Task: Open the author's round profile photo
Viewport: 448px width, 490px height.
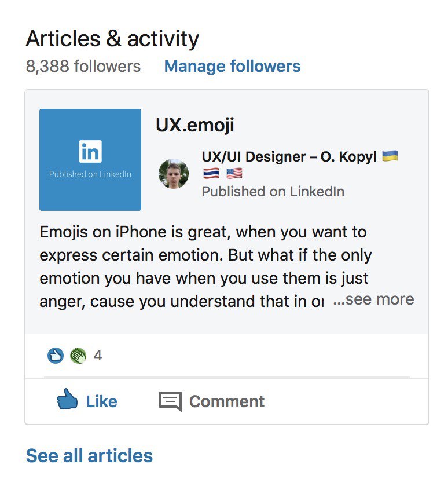Action: click(174, 174)
